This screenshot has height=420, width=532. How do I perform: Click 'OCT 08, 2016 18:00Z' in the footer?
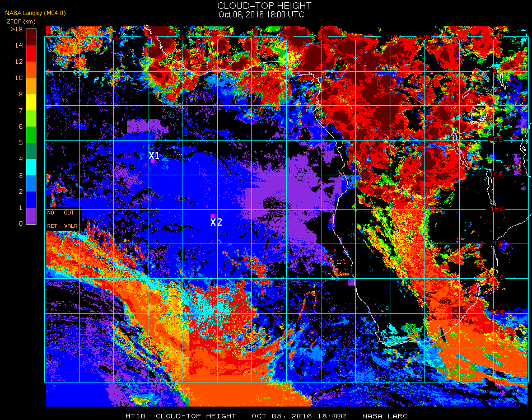point(299,416)
